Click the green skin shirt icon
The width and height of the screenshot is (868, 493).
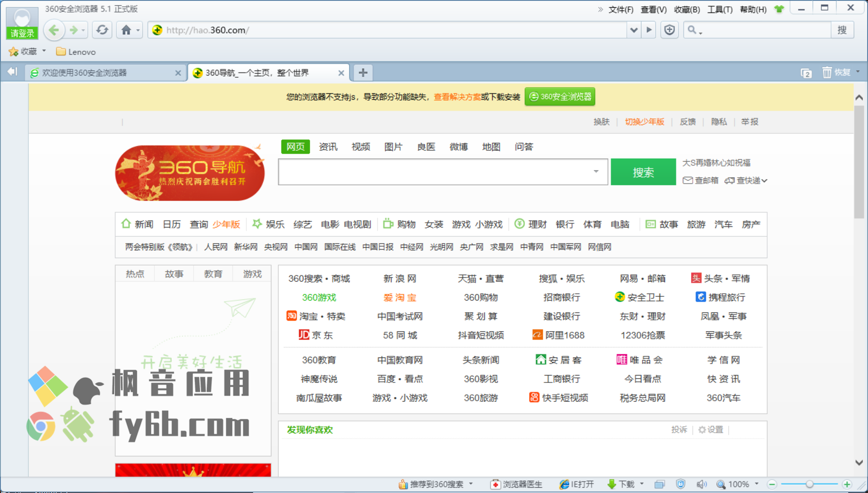779,9
